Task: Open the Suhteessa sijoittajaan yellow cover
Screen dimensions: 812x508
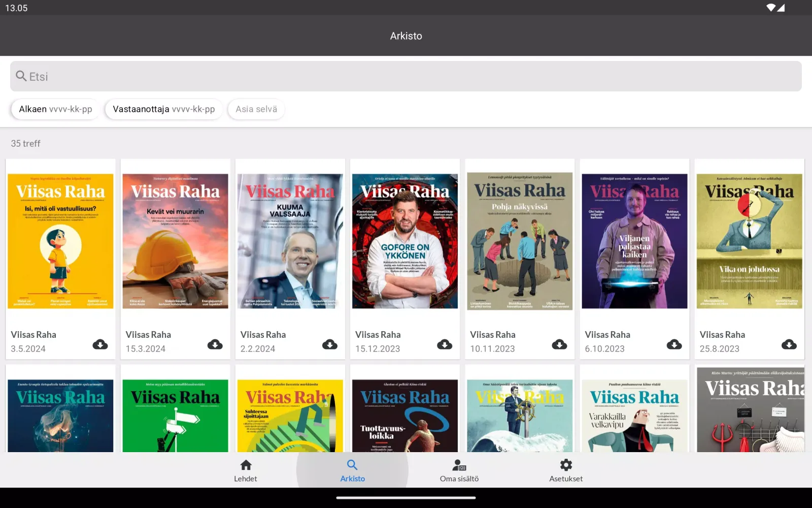Action: point(290,416)
